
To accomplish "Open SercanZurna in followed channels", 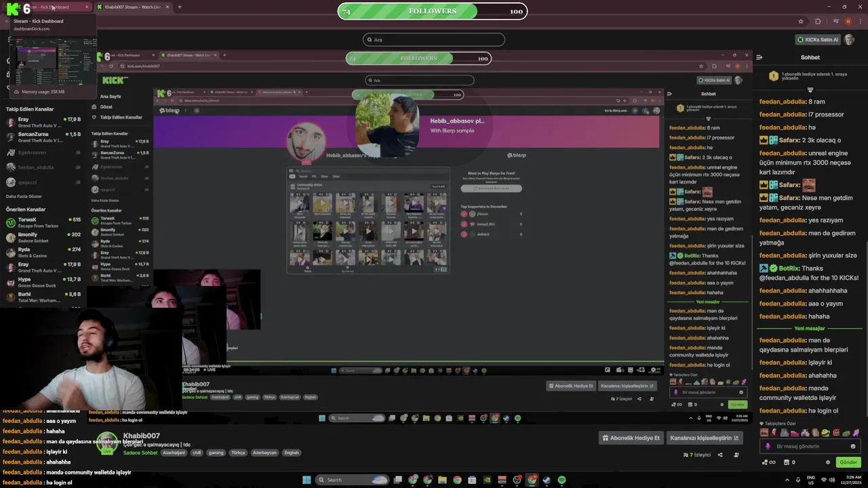I will (x=43, y=137).
